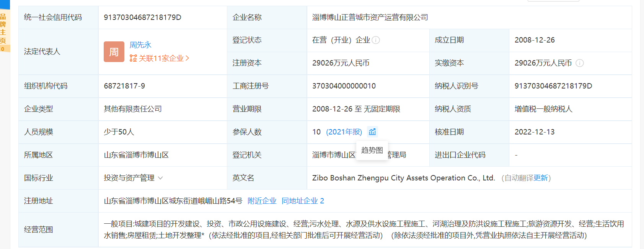
Task: Open the 2021年报 annual report link
Action: tap(344, 132)
